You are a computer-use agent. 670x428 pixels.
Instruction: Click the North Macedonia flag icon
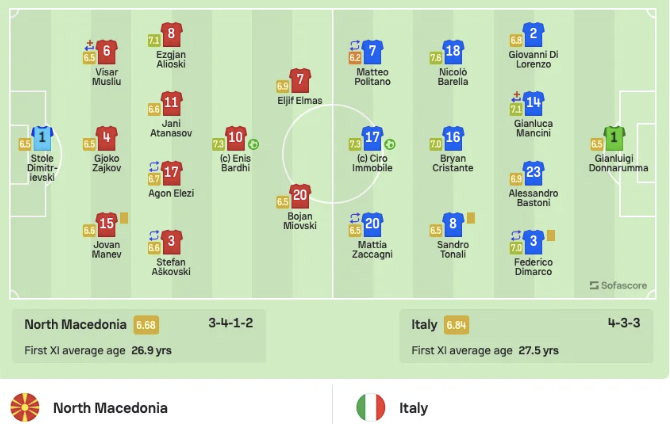point(24,408)
